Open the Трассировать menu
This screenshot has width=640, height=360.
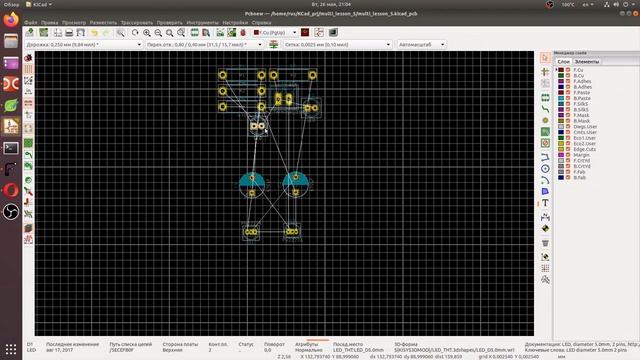[137, 23]
